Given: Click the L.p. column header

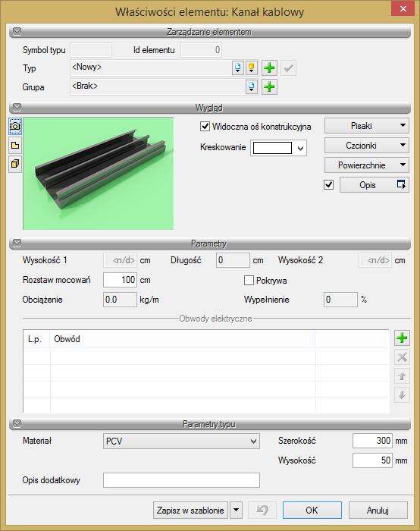Looking at the screenshot, I should point(36,339).
